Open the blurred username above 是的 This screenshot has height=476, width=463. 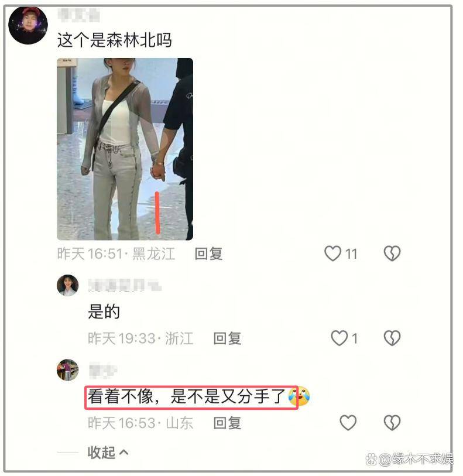(125, 285)
